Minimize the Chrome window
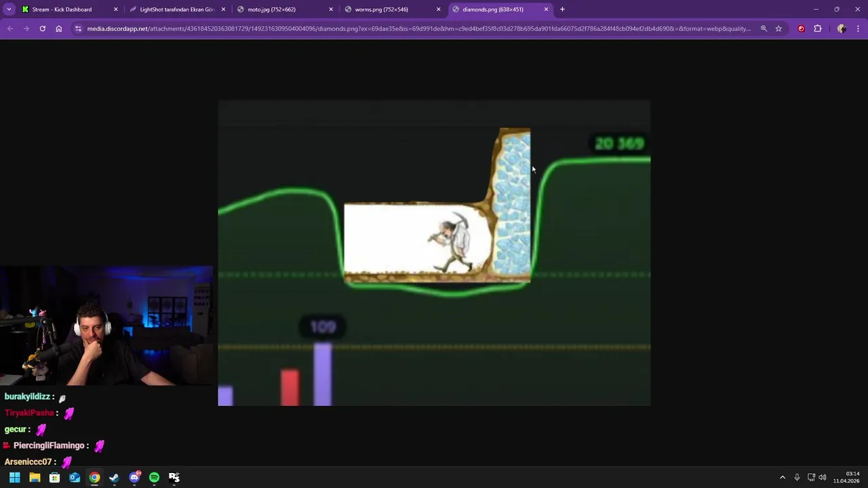The width and height of the screenshot is (868, 488). (x=816, y=9)
